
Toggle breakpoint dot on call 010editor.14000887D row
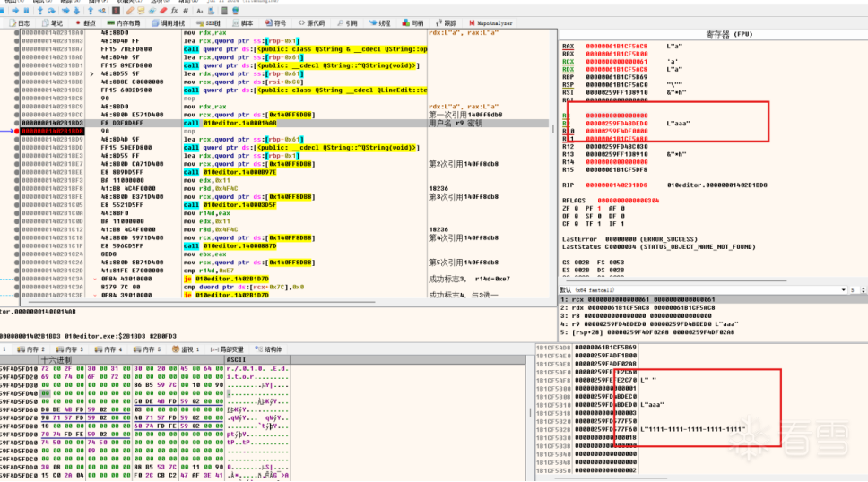(17, 245)
